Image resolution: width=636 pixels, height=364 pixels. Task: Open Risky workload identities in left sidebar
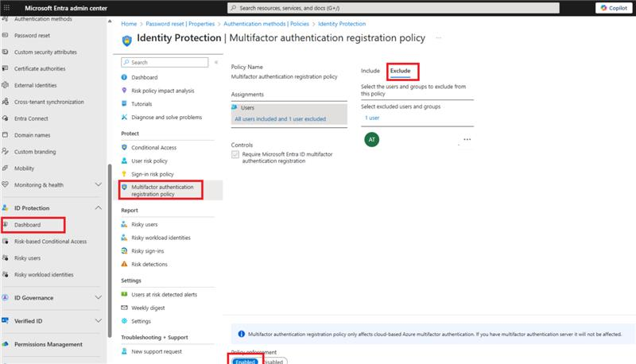click(x=44, y=275)
